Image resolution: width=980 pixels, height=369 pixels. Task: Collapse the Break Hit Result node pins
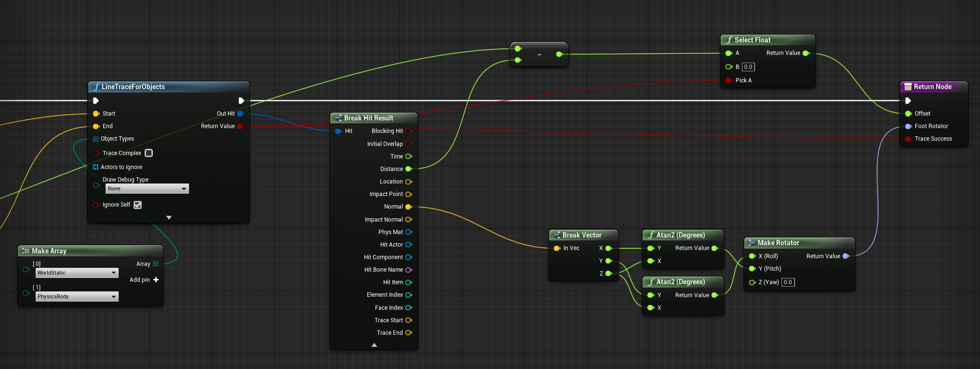tap(374, 345)
